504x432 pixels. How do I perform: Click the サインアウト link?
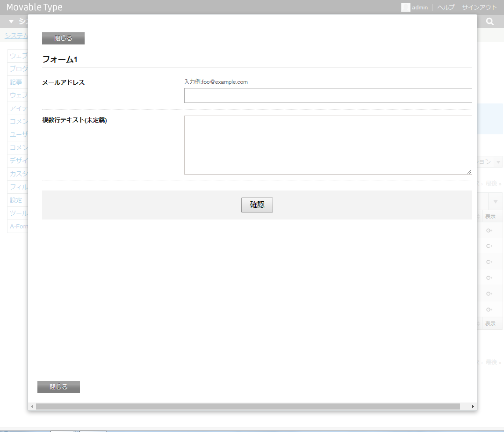479,7
